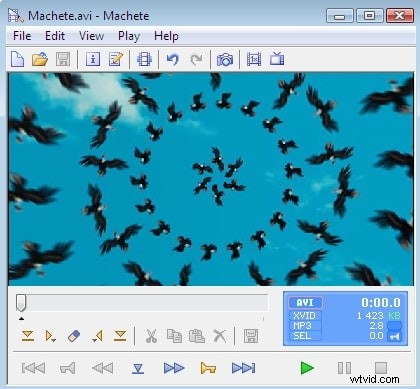
Task: Click the MP3 audio label in info panel
Action: click(302, 325)
